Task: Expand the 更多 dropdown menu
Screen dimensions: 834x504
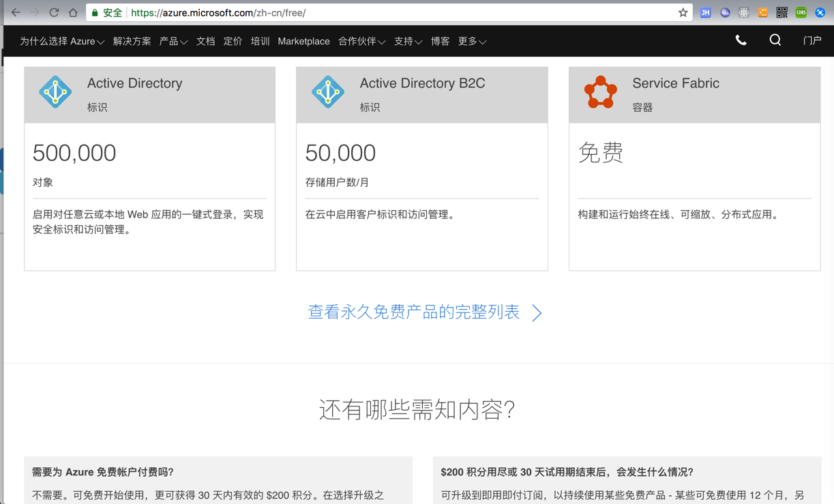Action: coord(472,42)
